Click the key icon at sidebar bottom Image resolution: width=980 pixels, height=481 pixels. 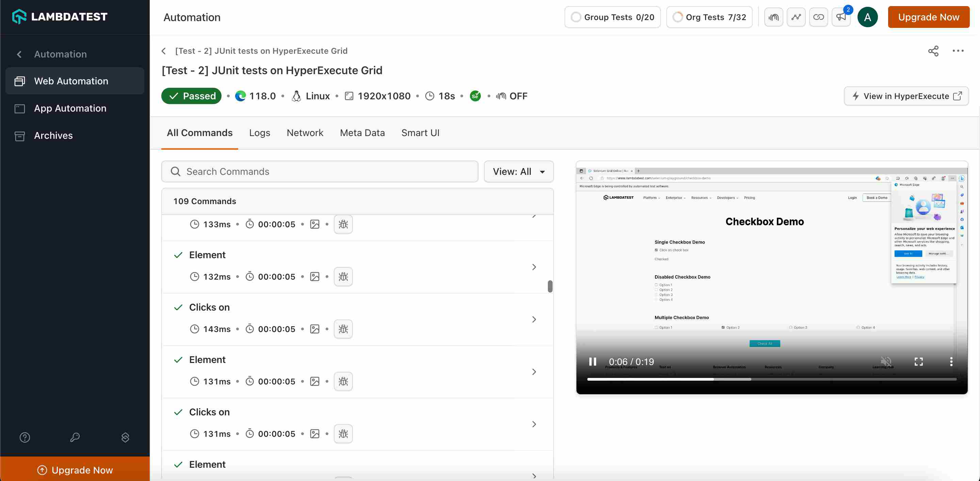(x=75, y=437)
